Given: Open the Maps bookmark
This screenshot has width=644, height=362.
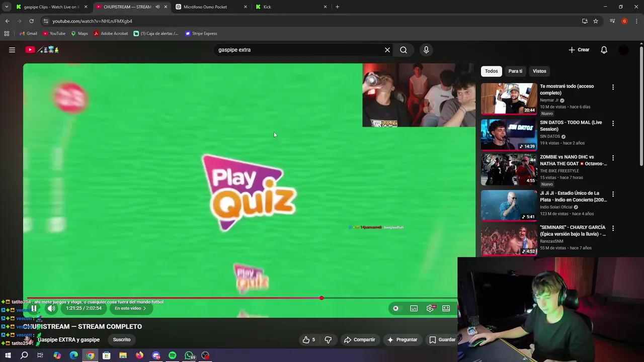Looking at the screenshot, I should (79, 34).
